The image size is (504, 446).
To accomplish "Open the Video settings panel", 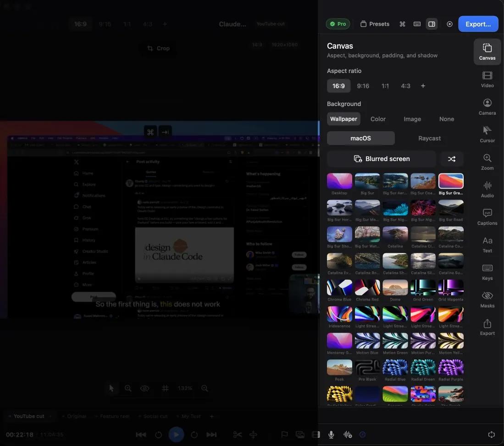I will coord(487,79).
